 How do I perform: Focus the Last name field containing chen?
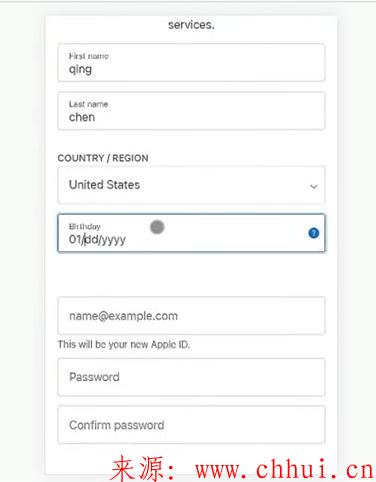pos(191,111)
